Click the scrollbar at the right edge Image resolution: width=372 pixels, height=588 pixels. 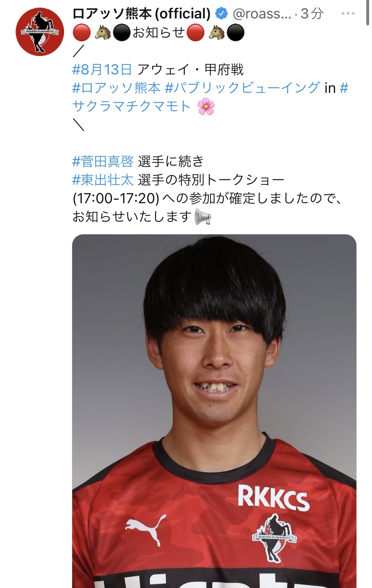click(368, 13)
